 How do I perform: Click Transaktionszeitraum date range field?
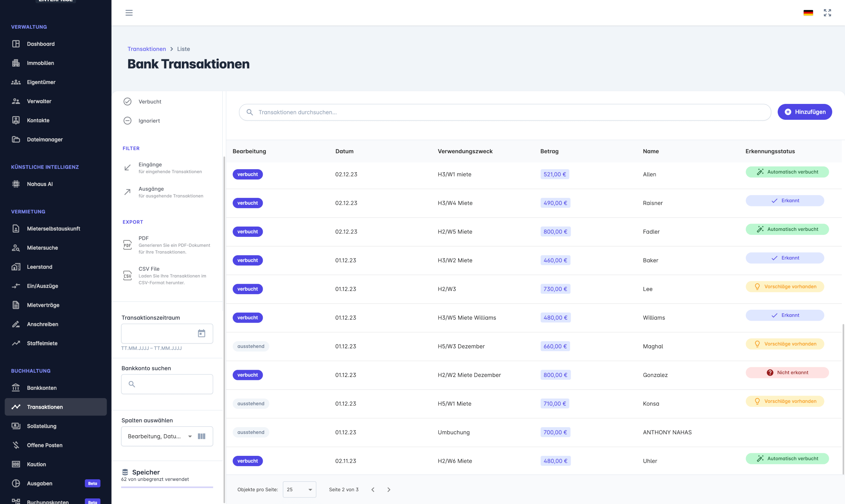(x=167, y=333)
